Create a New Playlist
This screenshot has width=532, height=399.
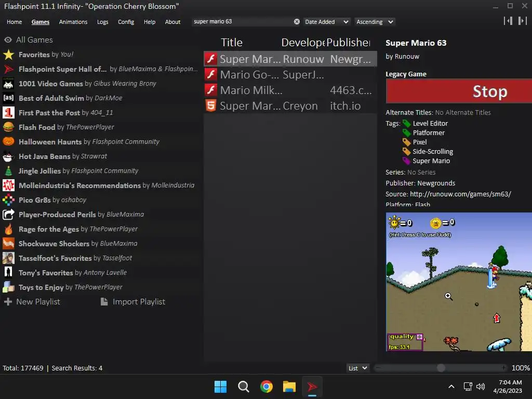[x=32, y=302]
